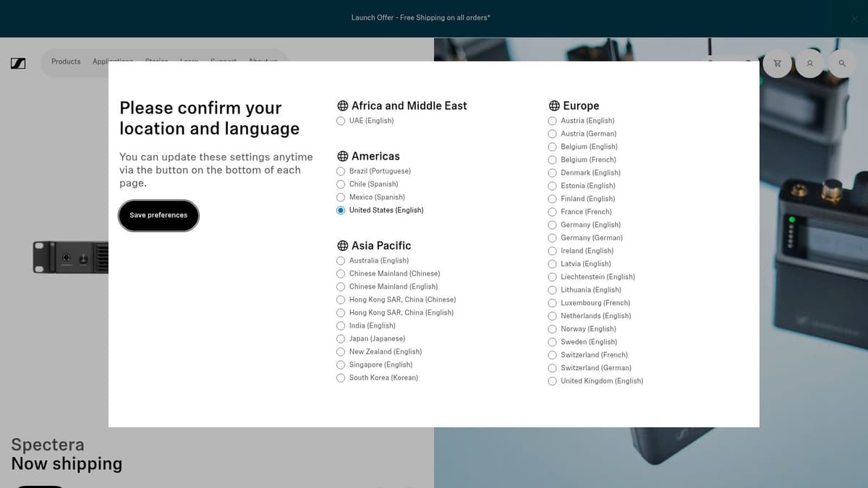Choose Belgium (French) radio button
This screenshot has width=868, height=488.
tap(553, 160)
